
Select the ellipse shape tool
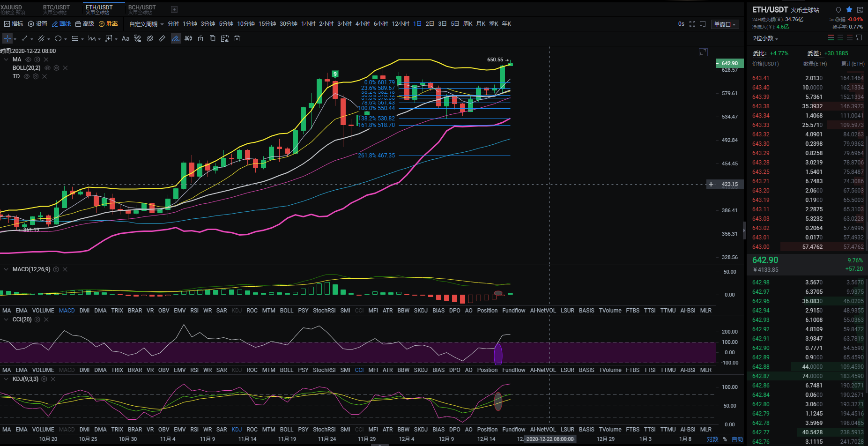(58, 38)
